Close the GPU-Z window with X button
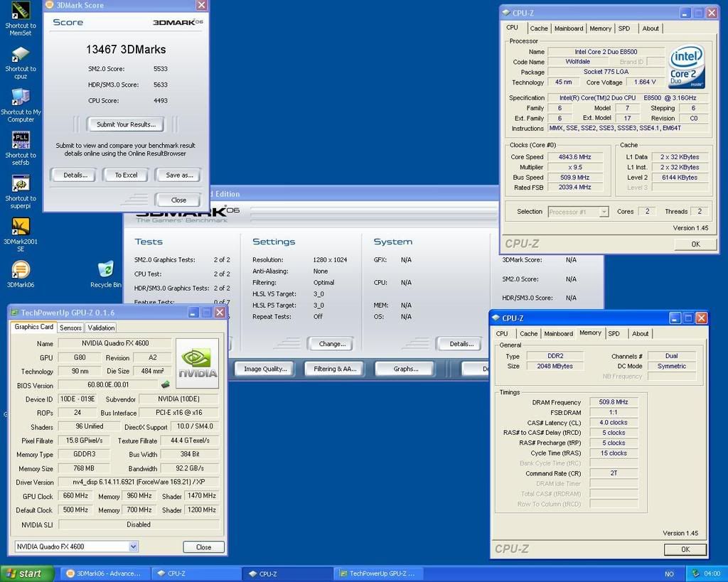 click(x=220, y=313)
